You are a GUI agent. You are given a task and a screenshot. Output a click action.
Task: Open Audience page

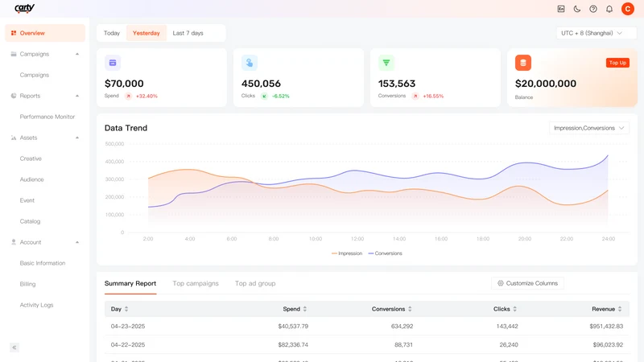coord(31,179)
